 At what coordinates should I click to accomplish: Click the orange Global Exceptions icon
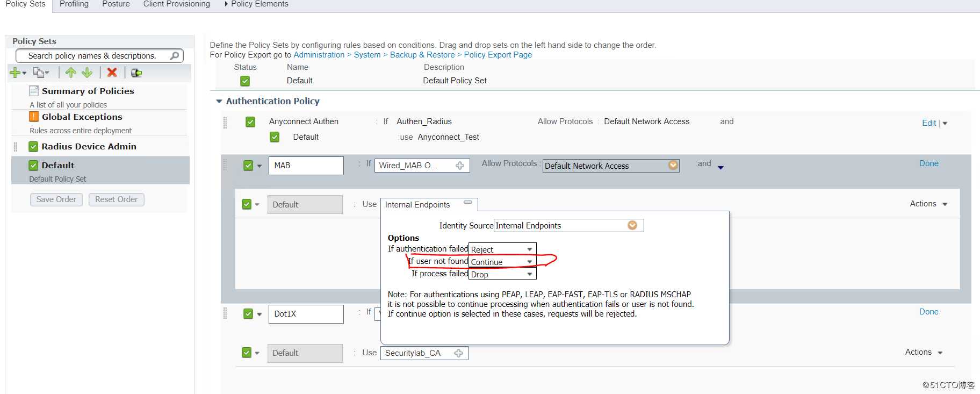[34, 117]
